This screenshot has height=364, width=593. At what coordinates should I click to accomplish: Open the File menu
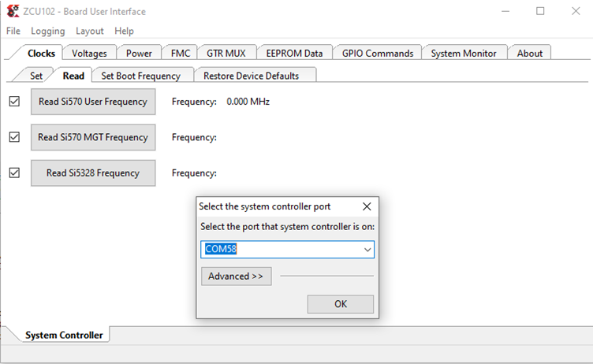(x=13, y=31)
